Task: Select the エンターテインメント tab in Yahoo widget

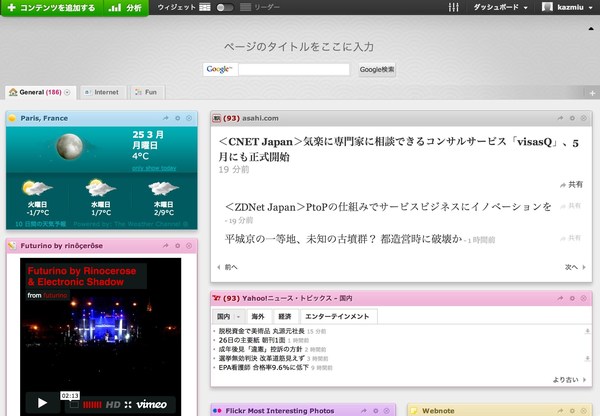Action: click(338, 317)
